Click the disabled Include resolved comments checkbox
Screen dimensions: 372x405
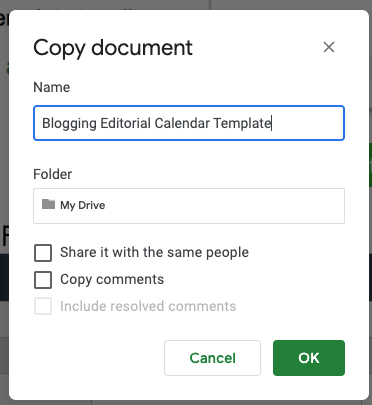pos(43,306)
